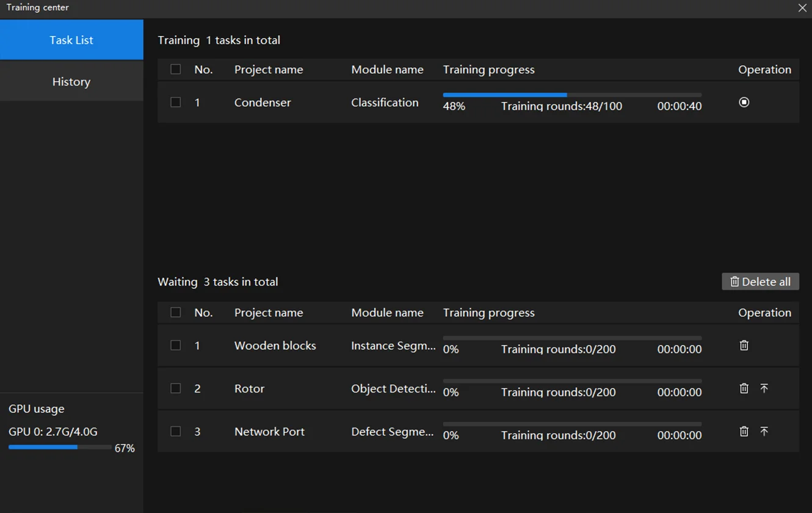The height and width of the screenshot is (513, 812).
Task: Check the Rotor task checkbox
Action: 175,388
